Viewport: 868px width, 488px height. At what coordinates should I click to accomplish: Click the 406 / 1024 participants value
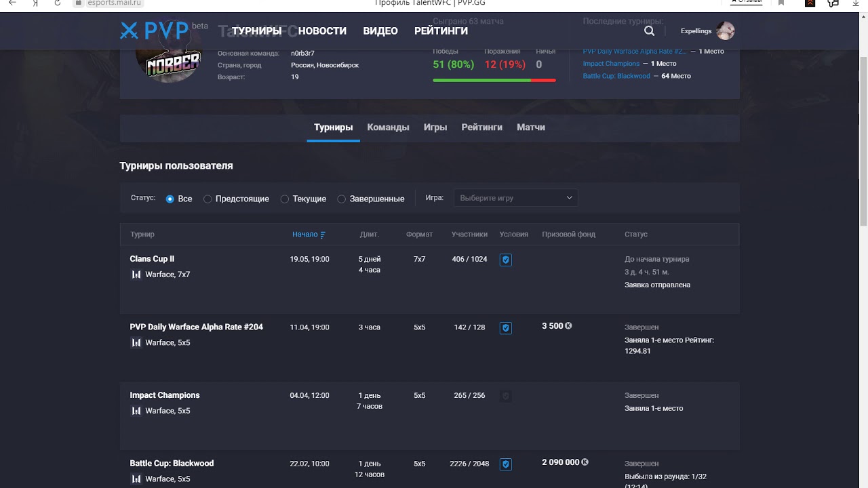coord(469,259)
